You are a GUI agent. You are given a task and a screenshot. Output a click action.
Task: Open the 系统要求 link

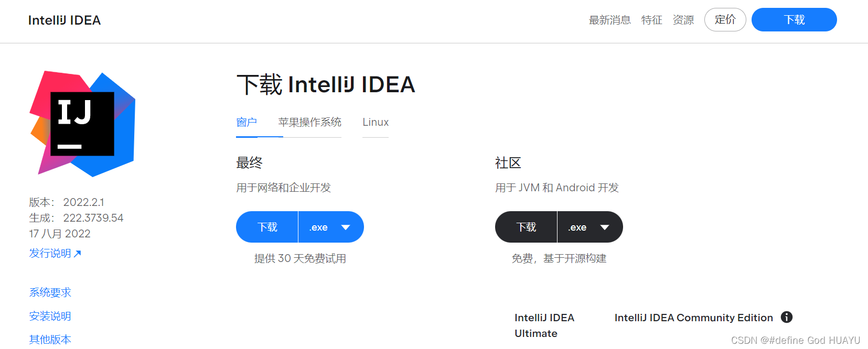click(x=50, y=292)
